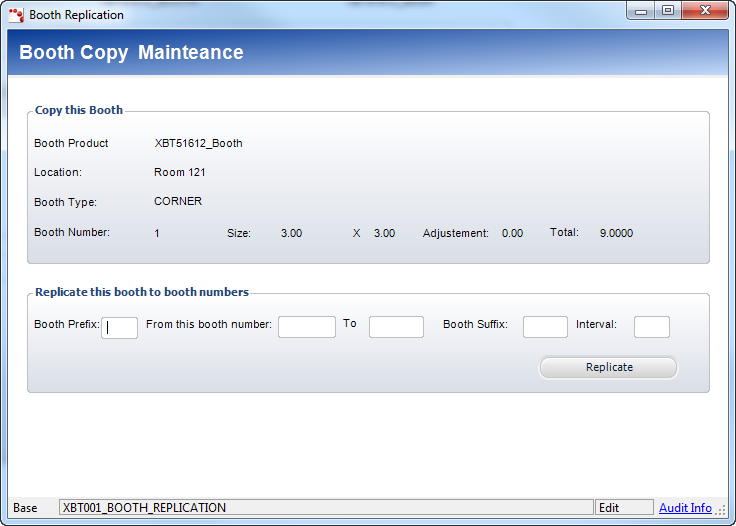Activate the Booth Suffix text box
Screen dimensions: 736x526
point(545,327)
